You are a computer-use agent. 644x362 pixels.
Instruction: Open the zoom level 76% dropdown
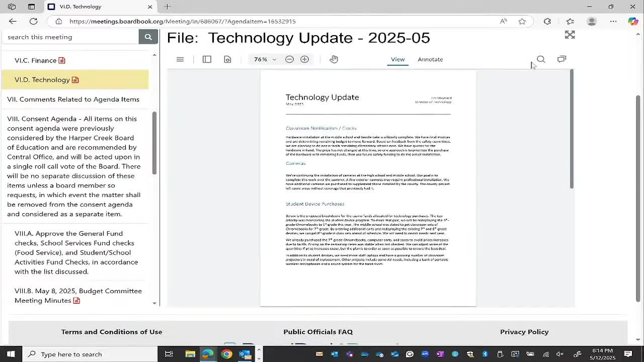[265, 59]
